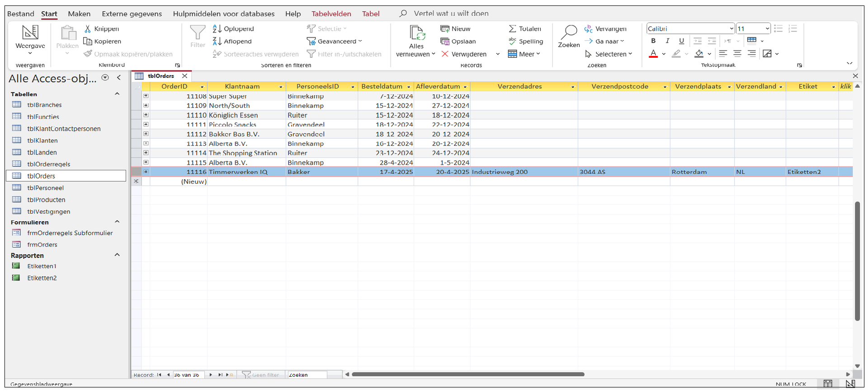Click the Knippen scissors icon
Viewport: 868px width, 392px height.
88,28
